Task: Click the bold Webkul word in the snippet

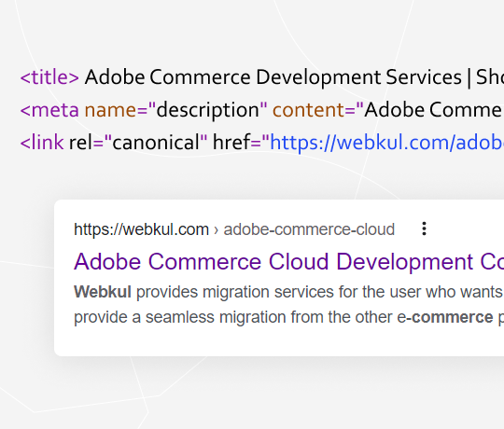Action: pyautogui.click(x=103, y=292)
